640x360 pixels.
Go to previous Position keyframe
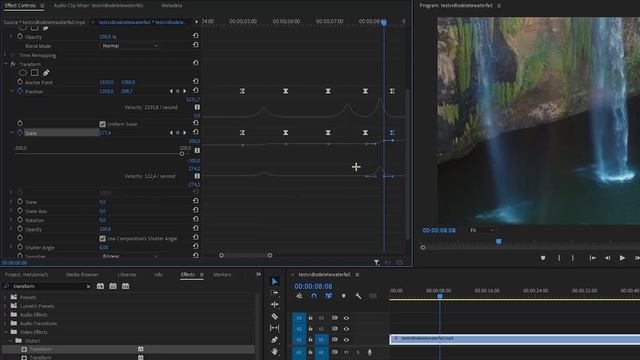(x=171, y=91)
